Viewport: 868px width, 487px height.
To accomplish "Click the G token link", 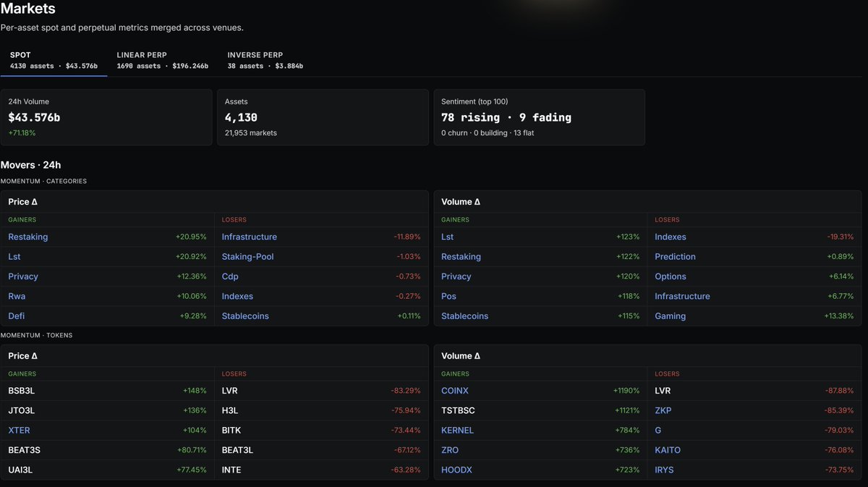I will coord(658,430).
